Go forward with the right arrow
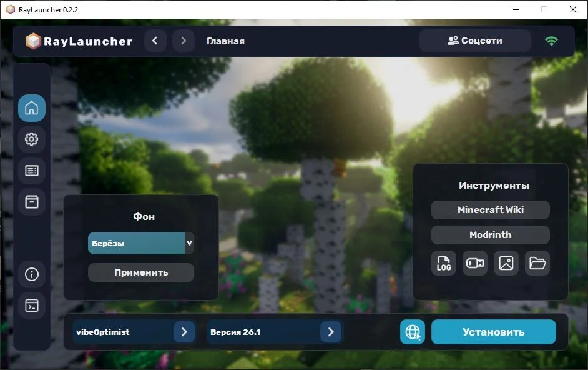The width and height of the screenshot is (588, 370). (184, 41)
